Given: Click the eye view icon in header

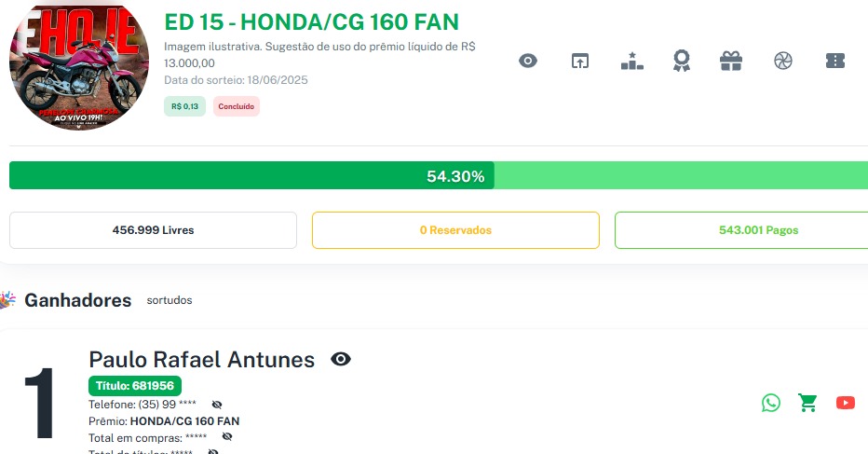Looking at the screenshot, I should click(x=528, y=62).
